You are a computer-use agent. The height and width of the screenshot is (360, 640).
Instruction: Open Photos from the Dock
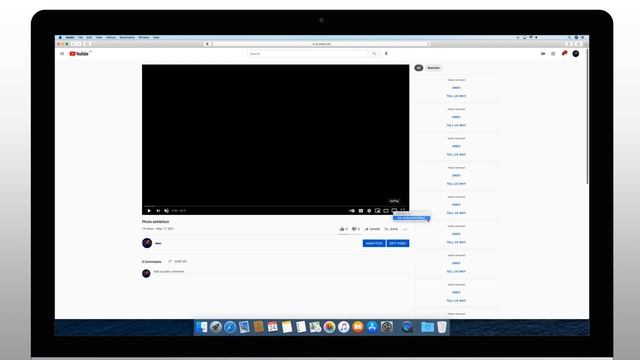(x=329, y=327)
